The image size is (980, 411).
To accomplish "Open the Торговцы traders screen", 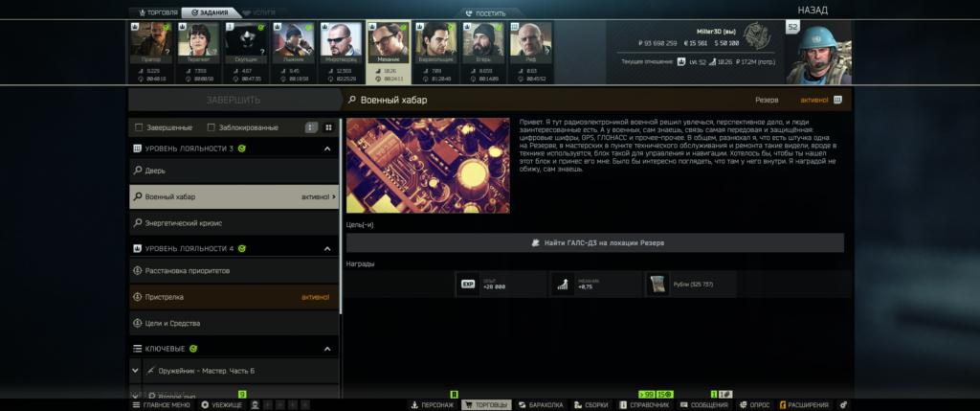I will [x=486, y=405].
